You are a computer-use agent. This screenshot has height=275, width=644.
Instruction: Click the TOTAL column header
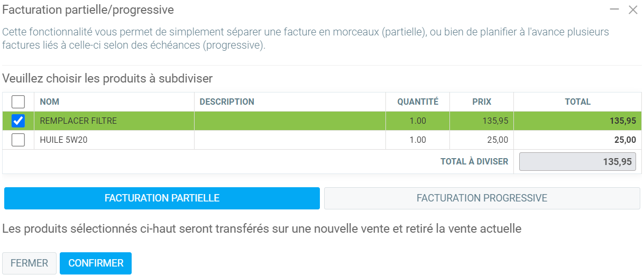tap(577, 102)
